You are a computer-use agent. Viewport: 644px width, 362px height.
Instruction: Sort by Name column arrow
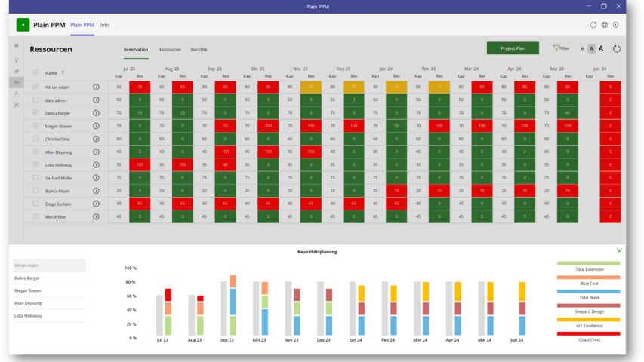tap(63, 73)
